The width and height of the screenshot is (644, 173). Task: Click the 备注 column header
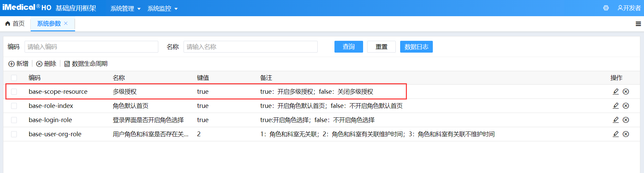[x=266, y=78]
